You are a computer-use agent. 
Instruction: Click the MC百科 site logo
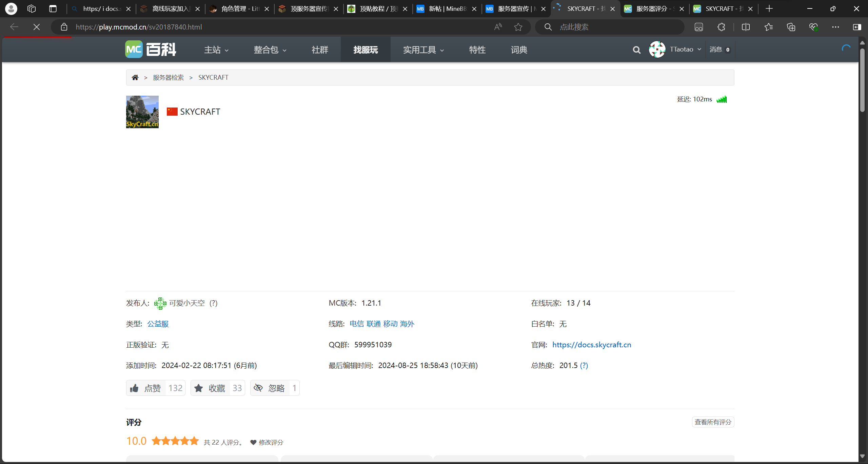tap(151, 50)
